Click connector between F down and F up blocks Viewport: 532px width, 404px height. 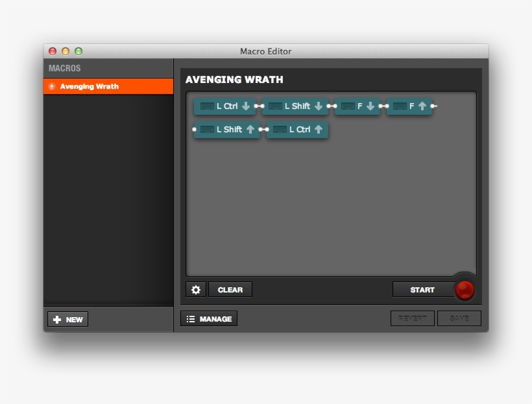[x=383, y=106]
